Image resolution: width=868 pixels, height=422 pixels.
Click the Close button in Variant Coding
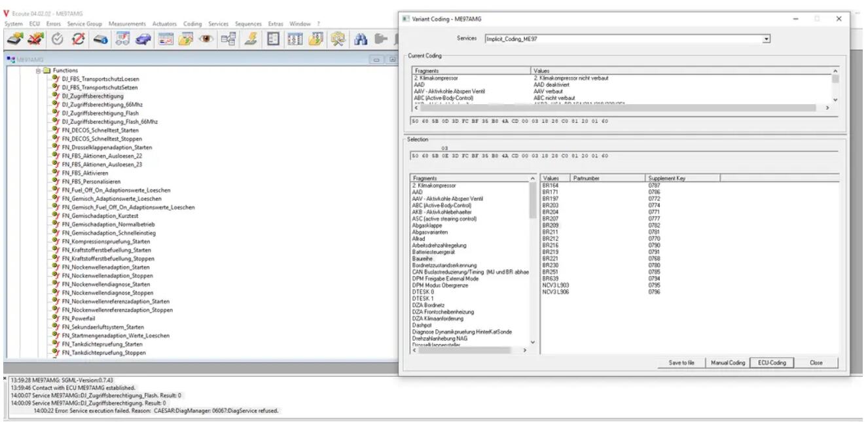[x=816, y=362]
